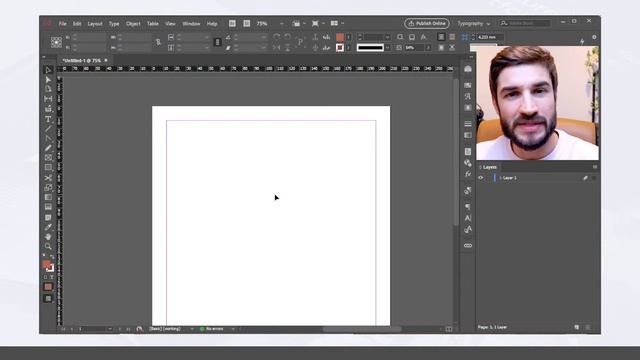640x360 pixels.
Task: Open the Window menu
Action: (191, 24)
